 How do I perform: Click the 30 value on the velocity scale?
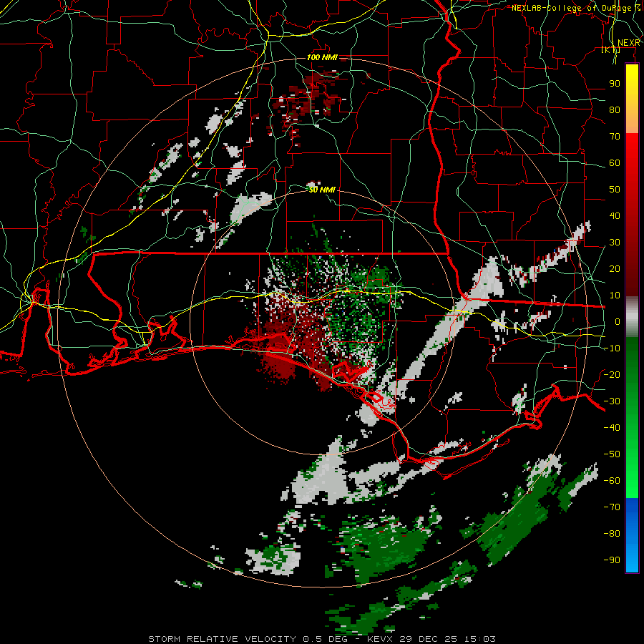coord(615,243)
